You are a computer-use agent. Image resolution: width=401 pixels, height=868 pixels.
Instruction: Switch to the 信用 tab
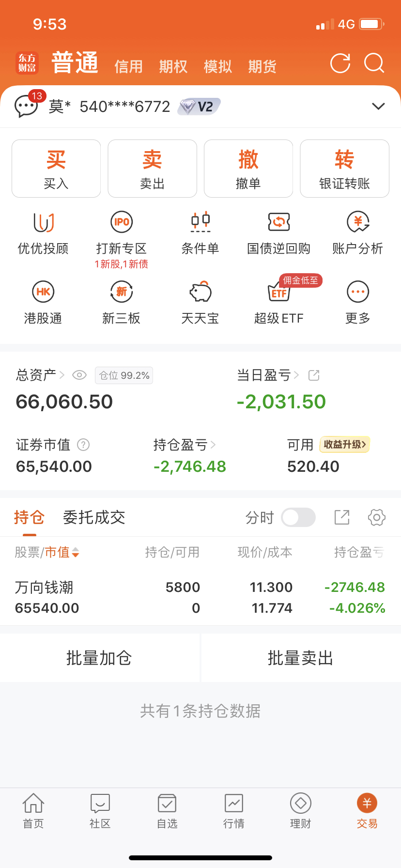point(129,66)
